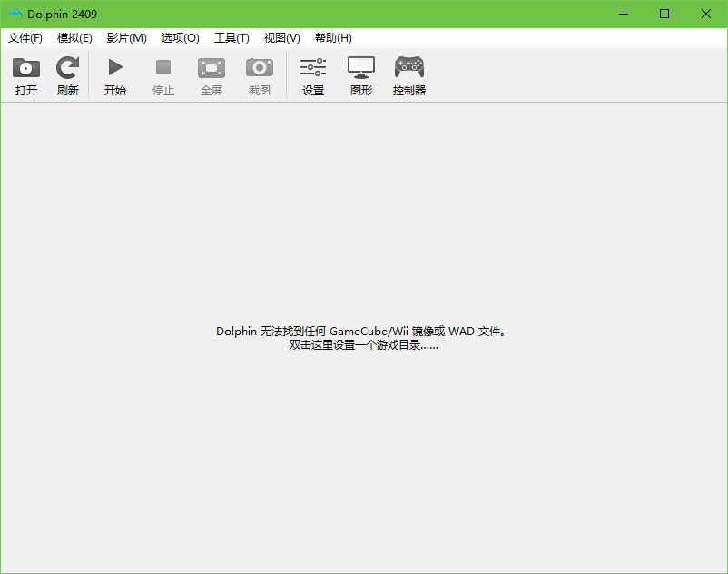This screenshot has width=728, height=574.
Task: Open the 视图 view menu
Action: click(x=281, y=38)
